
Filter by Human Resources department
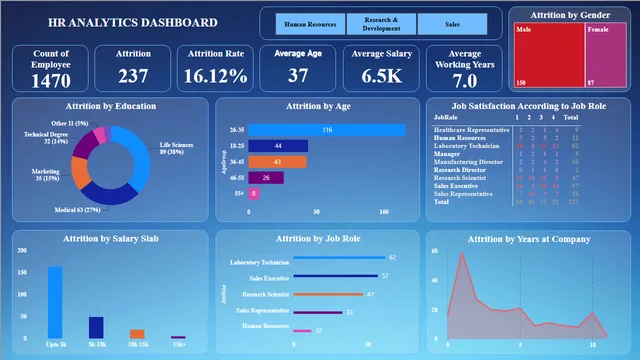[x=310, y=24]
